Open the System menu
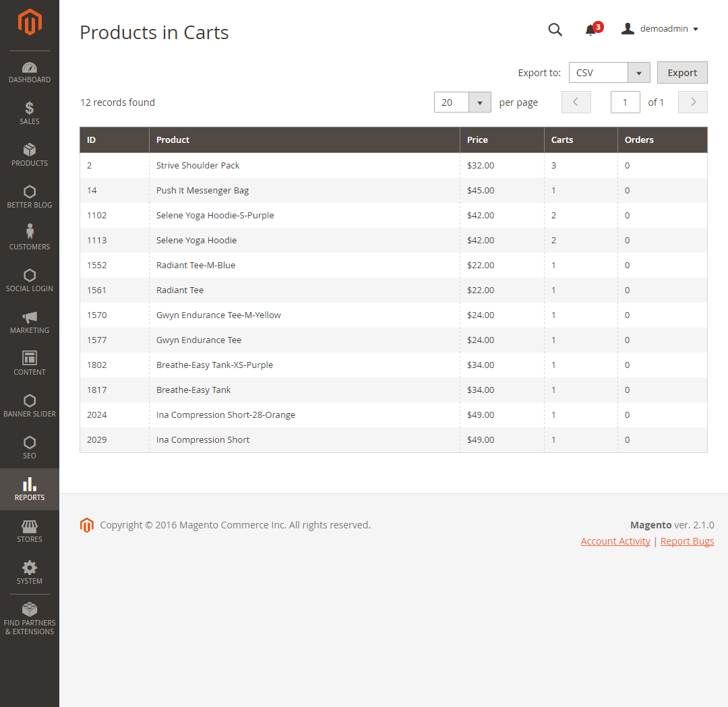 point(30,573)
